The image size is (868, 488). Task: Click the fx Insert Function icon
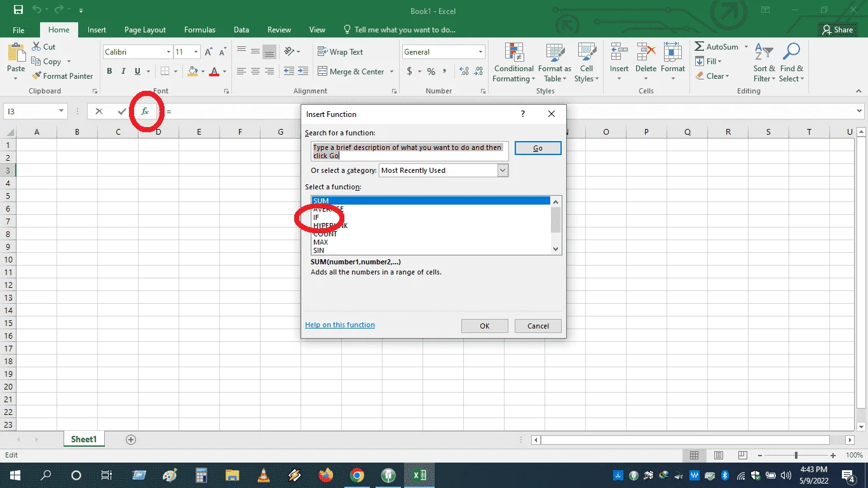pyautogui.click(x=145, y=111)
